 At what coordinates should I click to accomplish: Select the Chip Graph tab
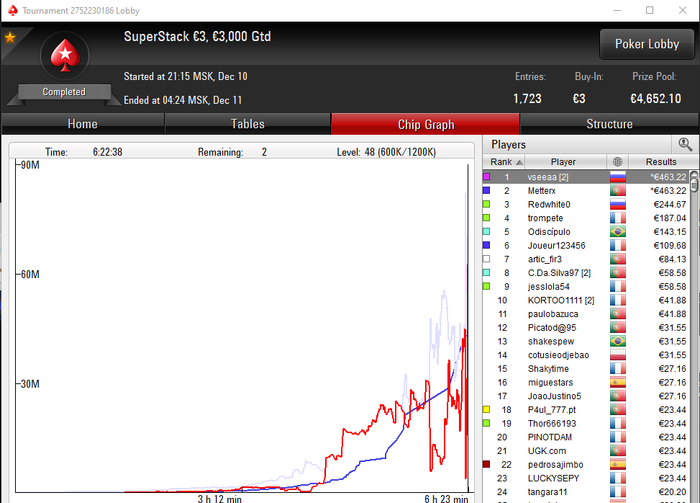coord(425,124)
